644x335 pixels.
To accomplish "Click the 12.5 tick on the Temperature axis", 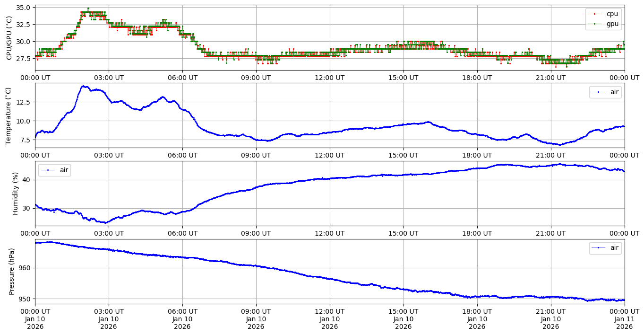I will 24,102.
